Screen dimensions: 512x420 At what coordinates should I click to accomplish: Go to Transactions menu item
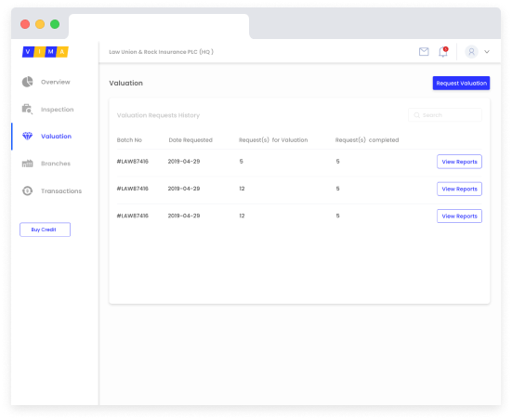tap(61, 190)
